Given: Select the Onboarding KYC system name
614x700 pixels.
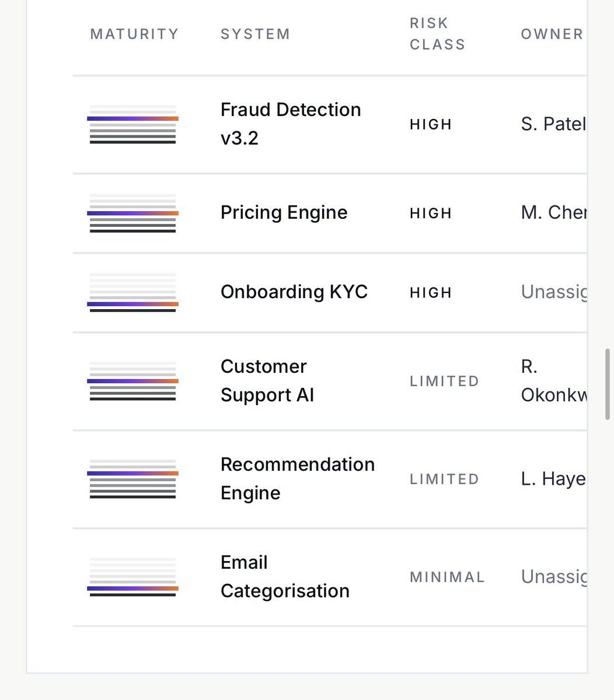Looking at the screenshot, I should click(294, 292).
